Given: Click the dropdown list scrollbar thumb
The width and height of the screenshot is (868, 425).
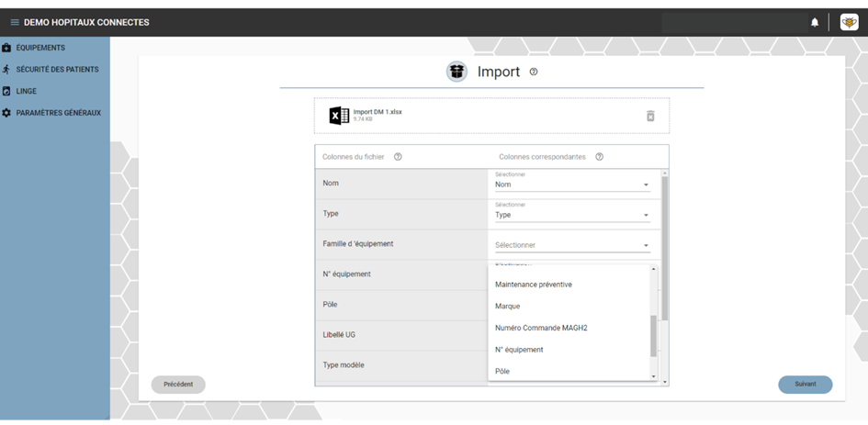Looking at the screenshot, I should pos(653,336).
